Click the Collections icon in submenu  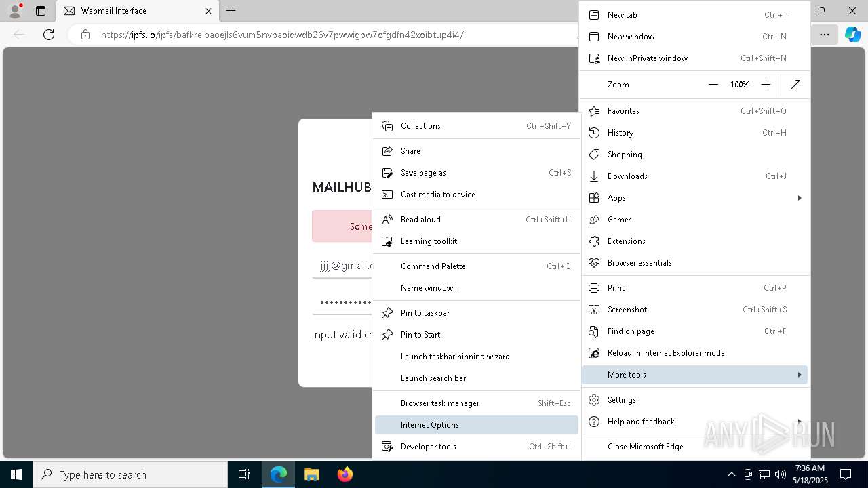tap(387, 126)
